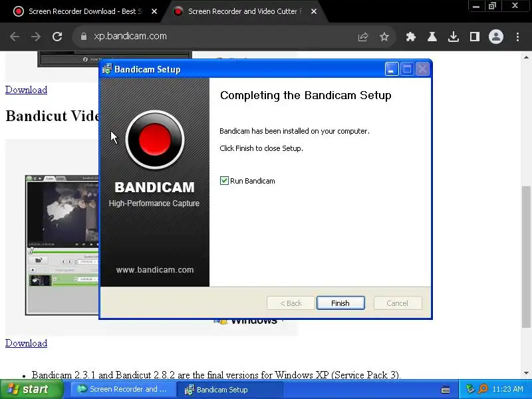Viewport: 532px width, 399px height.
Task: Click the green shield system tray icon
Action: [470, 389]
